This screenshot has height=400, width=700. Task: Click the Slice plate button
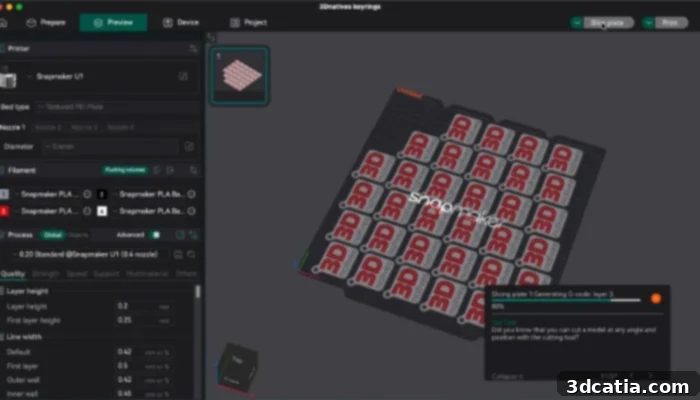[608, 22]
